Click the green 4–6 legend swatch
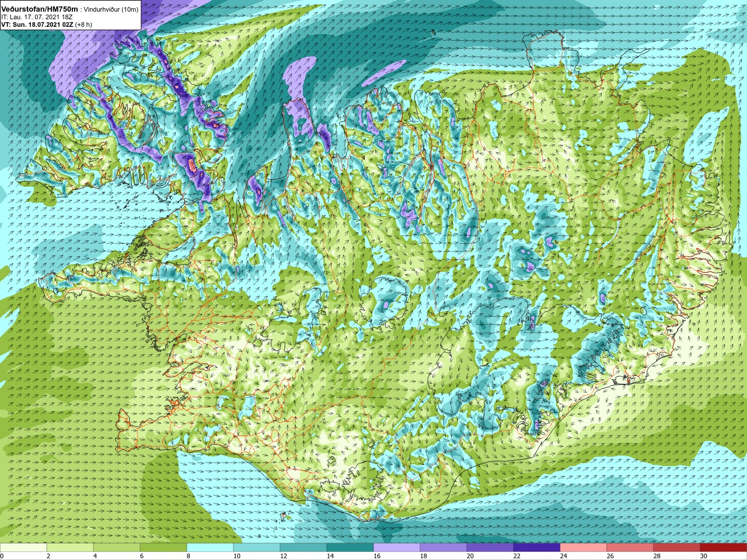The width and height of the screenshot is (747, 560). 117,548
